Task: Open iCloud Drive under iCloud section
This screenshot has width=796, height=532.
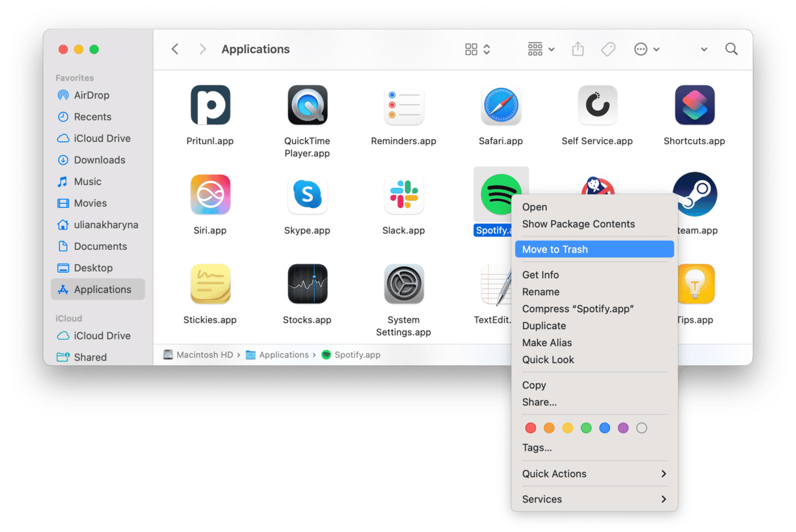Action: [98, 336]
